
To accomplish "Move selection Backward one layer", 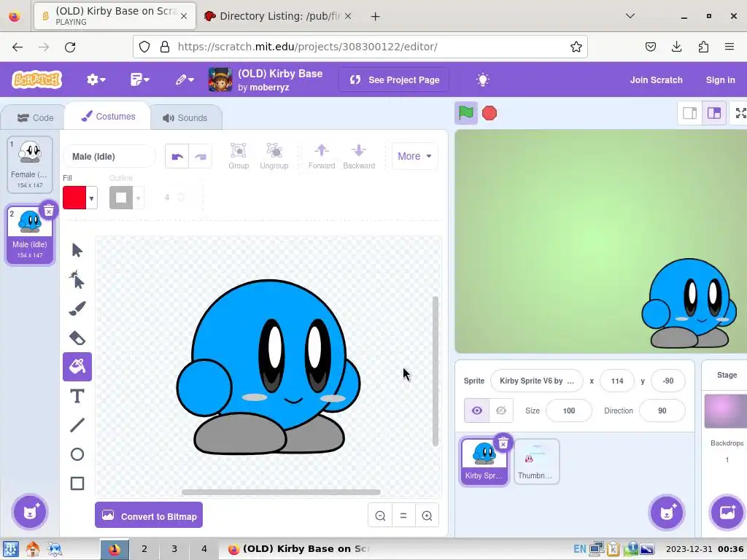I will point(359,156).
